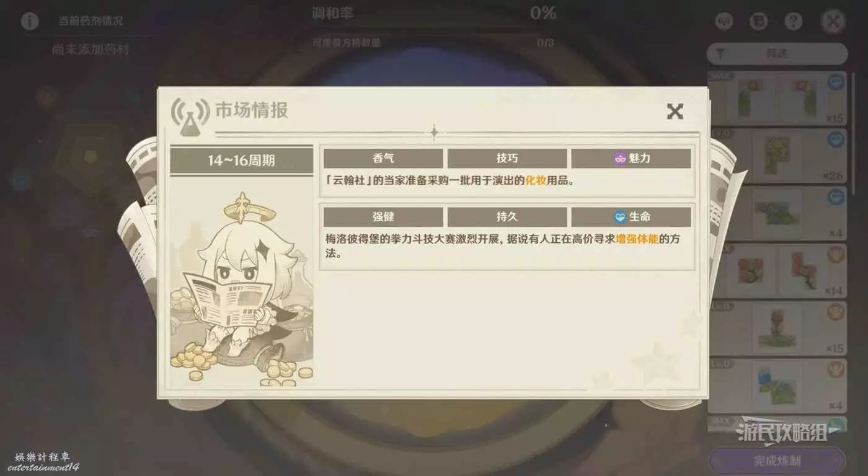Pick the red flower ingredient with ×14 count
The width and height of the screenshot is (868, 476).
tap(777, 271)
